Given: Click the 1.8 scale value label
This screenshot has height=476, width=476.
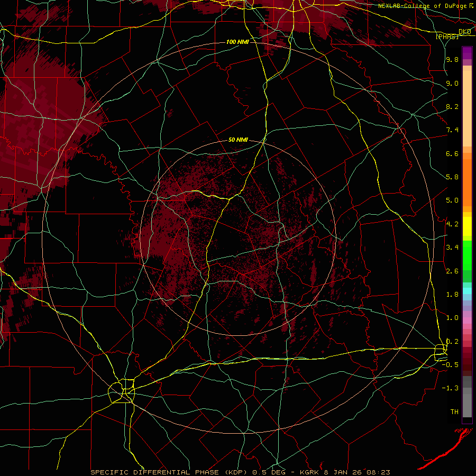Looking at the screenshot, I should (452, 295).
